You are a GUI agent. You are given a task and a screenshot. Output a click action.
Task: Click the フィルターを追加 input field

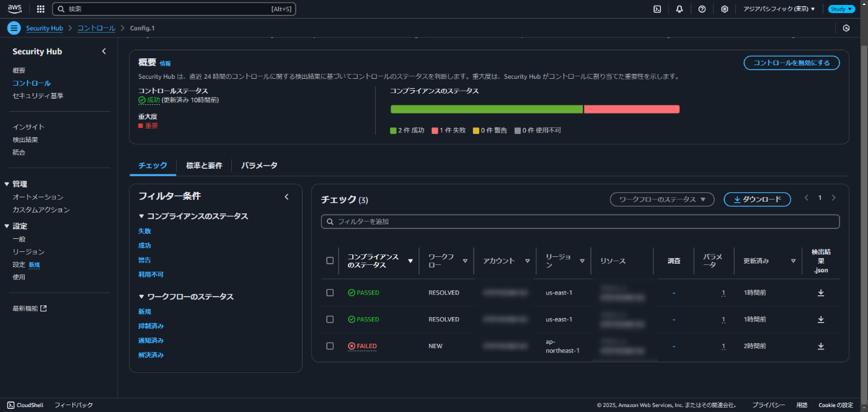580,222
